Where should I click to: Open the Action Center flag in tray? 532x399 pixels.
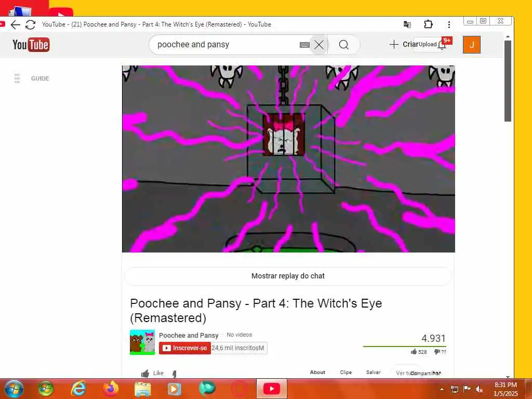coord(467,389)
